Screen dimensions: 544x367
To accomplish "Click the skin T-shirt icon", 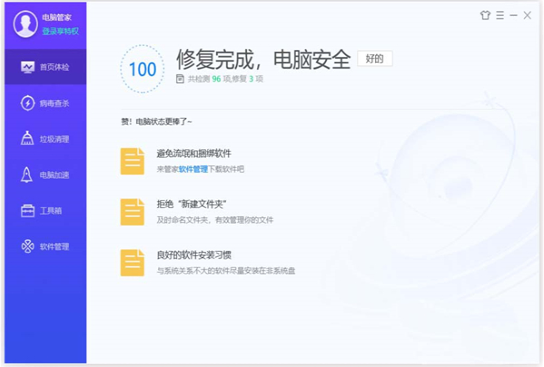I will [485, 15].
